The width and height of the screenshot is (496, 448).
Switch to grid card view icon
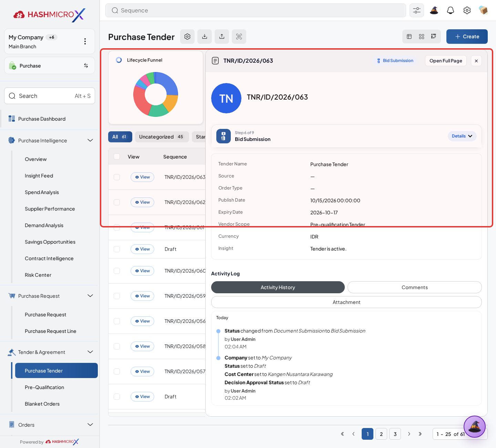coord(422,37)
